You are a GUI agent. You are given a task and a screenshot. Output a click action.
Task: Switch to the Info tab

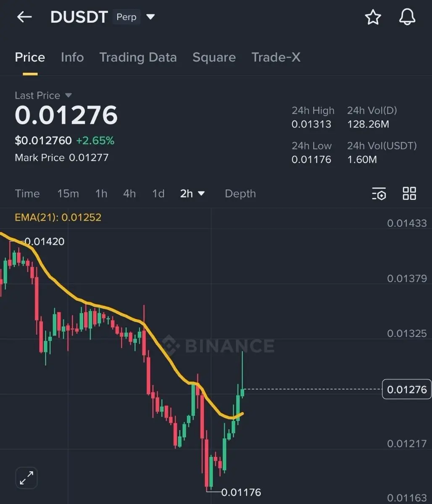click(72, 57)
